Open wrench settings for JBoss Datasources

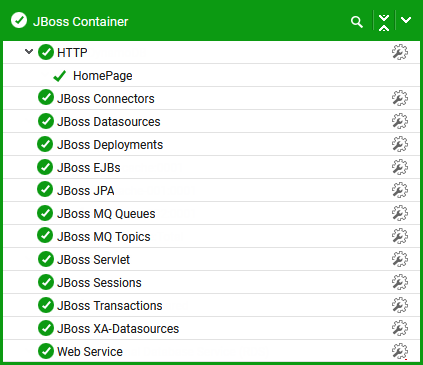[x=400, y=121]
